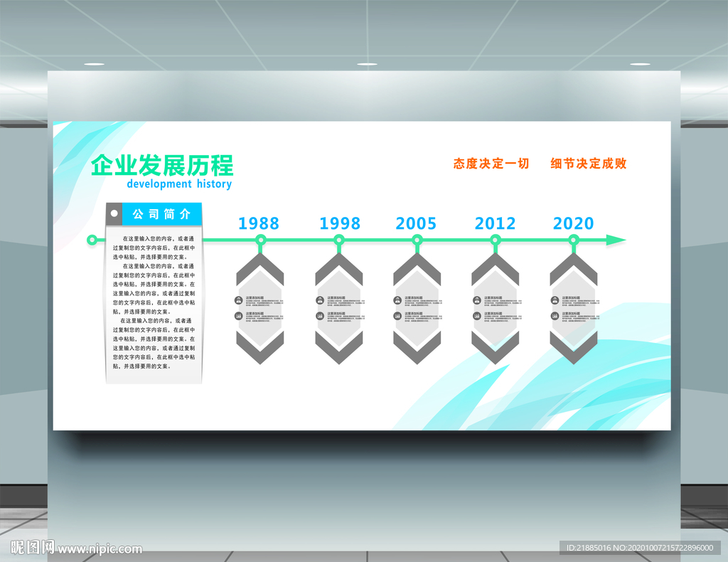
Task: Click the orange slogan 细节决定成败
Action: 589,164
